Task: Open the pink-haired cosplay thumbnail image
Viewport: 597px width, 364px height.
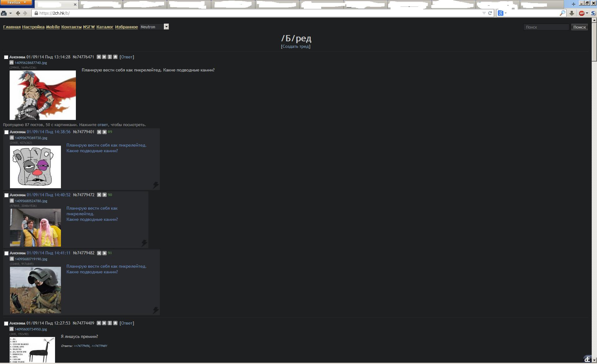Action: point(35,228)
